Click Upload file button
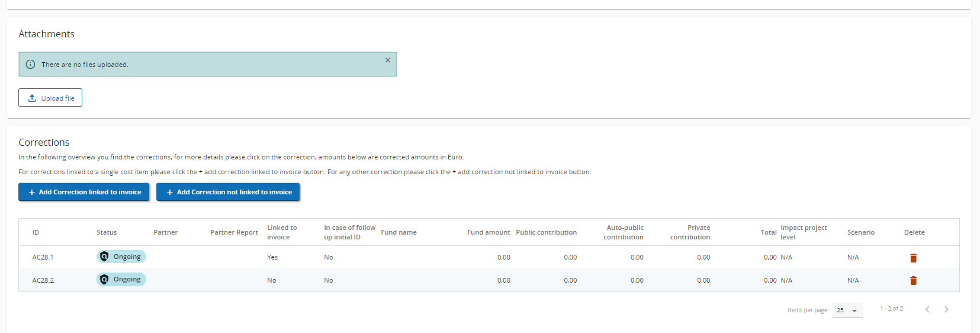Screen dimensions: 980x333 point(50,98)
